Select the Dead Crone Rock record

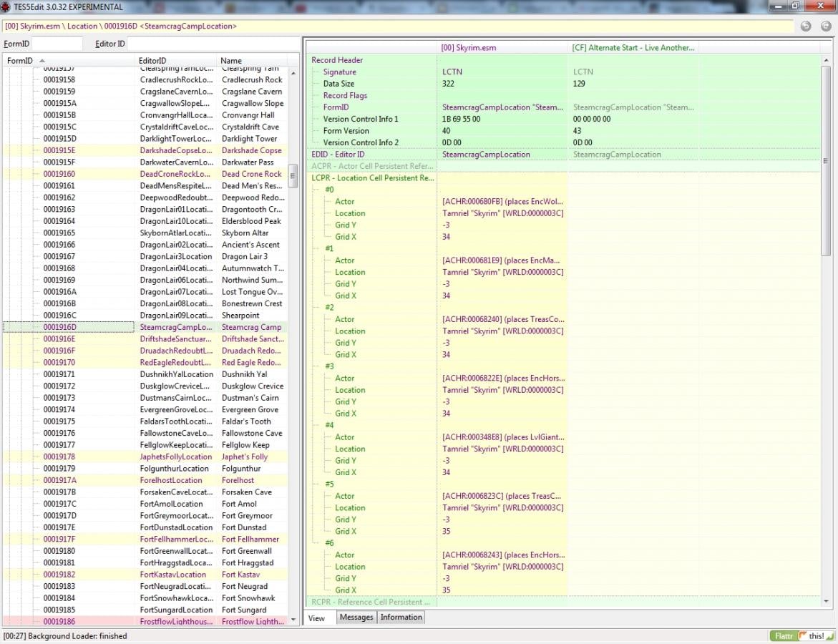click(145, 174)
